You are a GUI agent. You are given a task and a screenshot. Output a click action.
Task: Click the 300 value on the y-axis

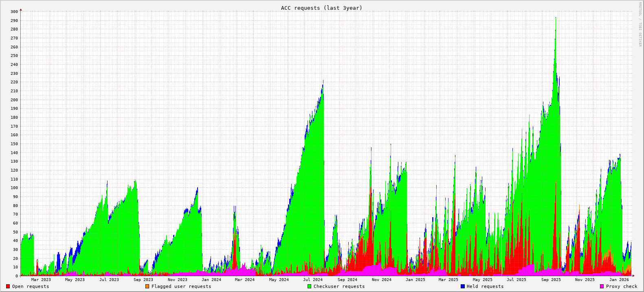(14, 12)
